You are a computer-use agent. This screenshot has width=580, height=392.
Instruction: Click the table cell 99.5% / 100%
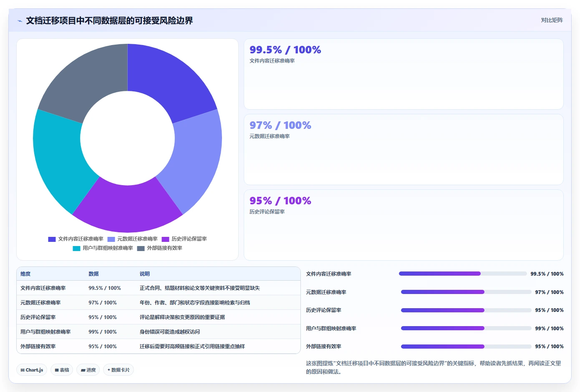(x=105, y=288)
